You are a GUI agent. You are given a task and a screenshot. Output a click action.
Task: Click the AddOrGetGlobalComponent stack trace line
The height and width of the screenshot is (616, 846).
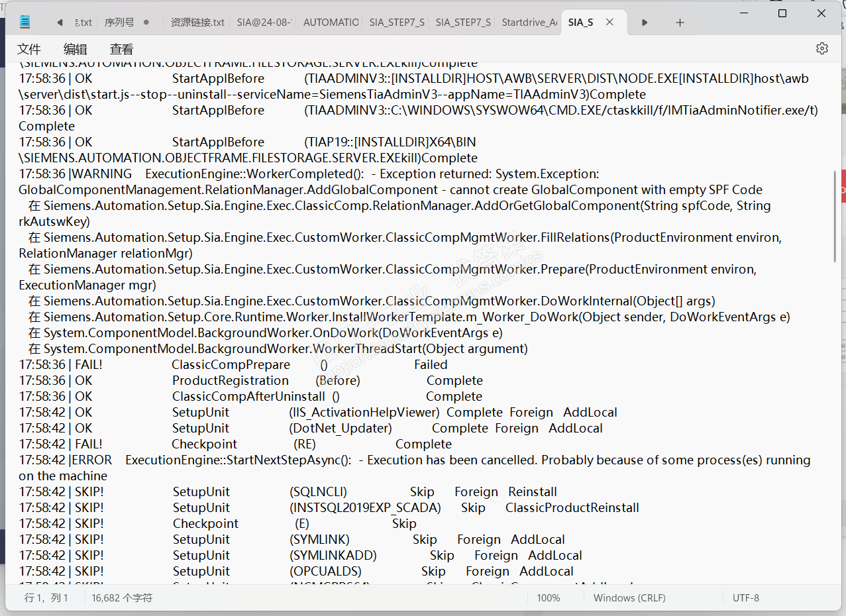[399, 206]
